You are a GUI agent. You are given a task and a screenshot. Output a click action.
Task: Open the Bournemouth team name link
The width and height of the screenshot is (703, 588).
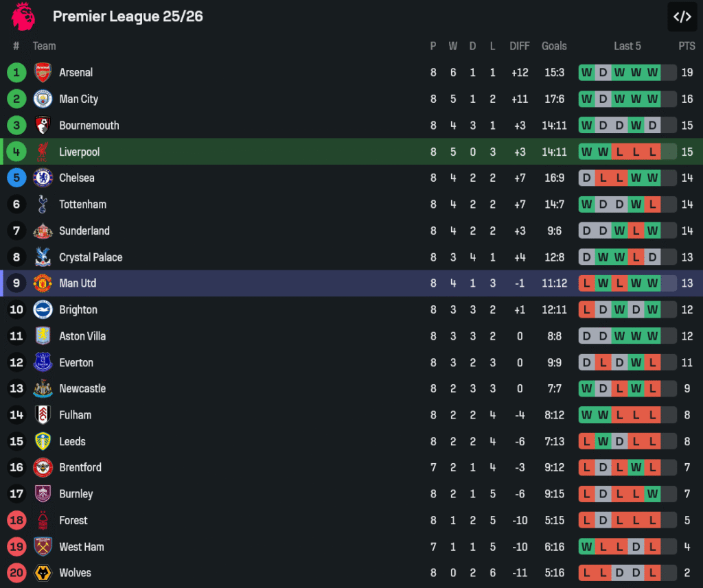tap(89, 126)
